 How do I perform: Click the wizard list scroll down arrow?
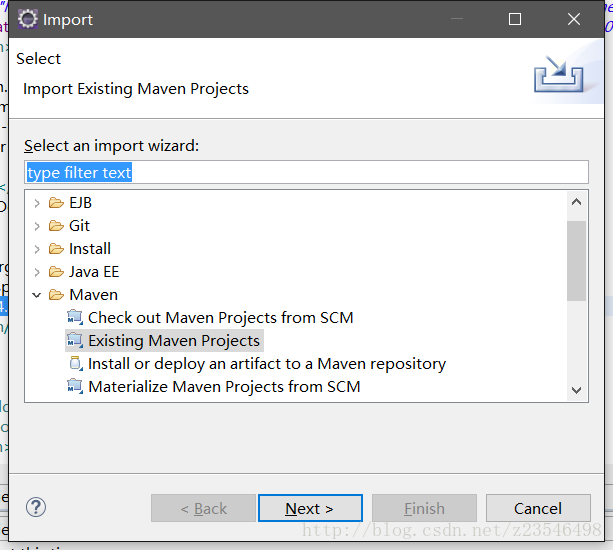click(x=576, y=390)
